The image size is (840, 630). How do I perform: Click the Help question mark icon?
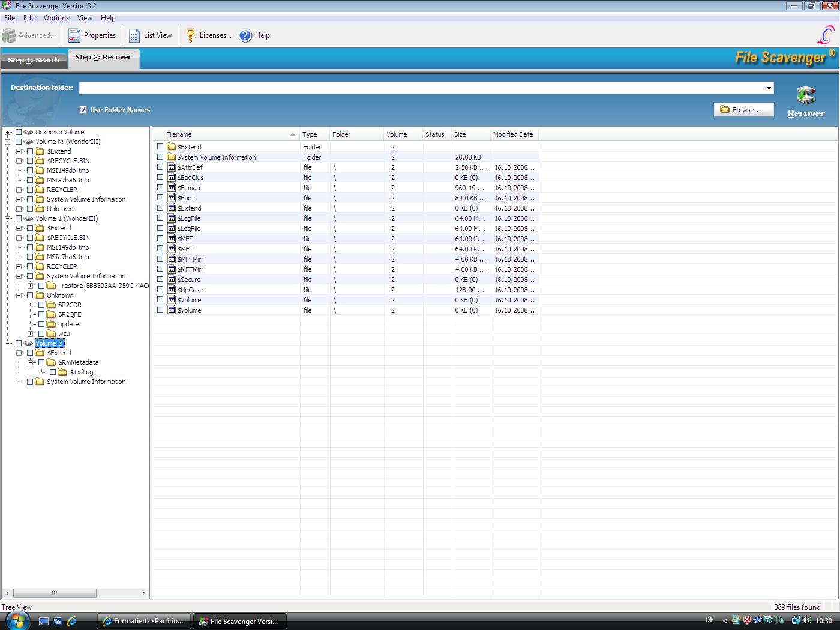tap(245, 36)
